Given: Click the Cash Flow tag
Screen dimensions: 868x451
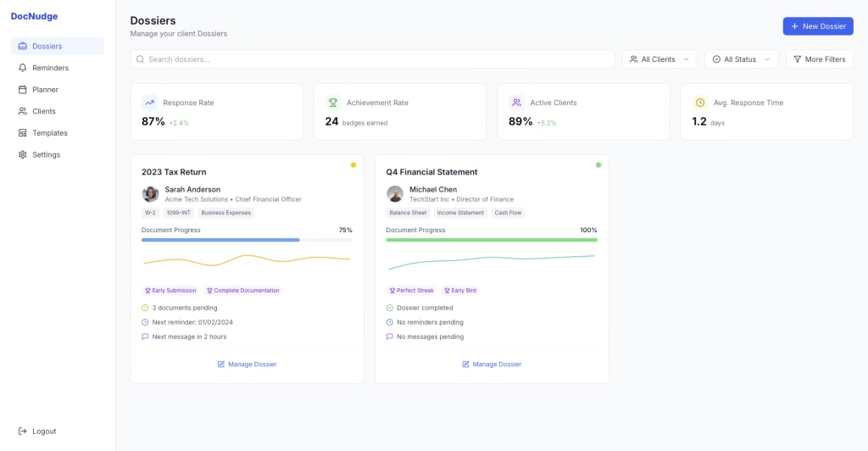Looking at the screenshot, I should [508, 213].
